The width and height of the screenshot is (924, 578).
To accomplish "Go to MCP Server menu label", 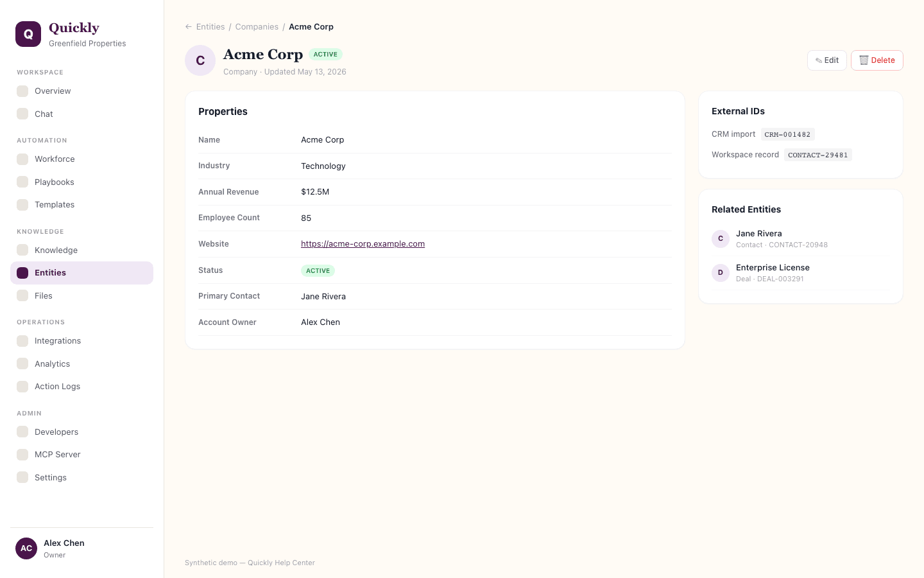I will pos(58,455).
